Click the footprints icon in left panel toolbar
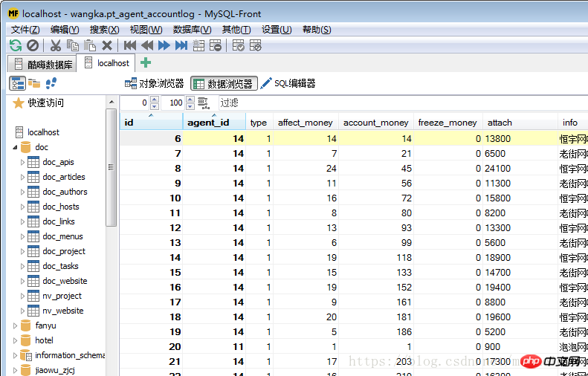This screenshot has height=376, width=588. (x=51, y=83)
